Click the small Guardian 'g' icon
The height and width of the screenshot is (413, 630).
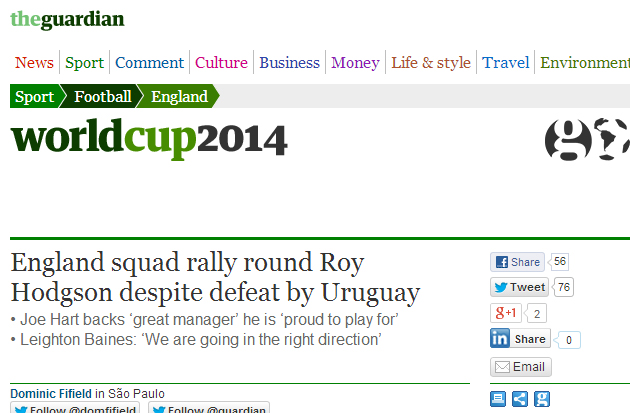click(542, 399)
